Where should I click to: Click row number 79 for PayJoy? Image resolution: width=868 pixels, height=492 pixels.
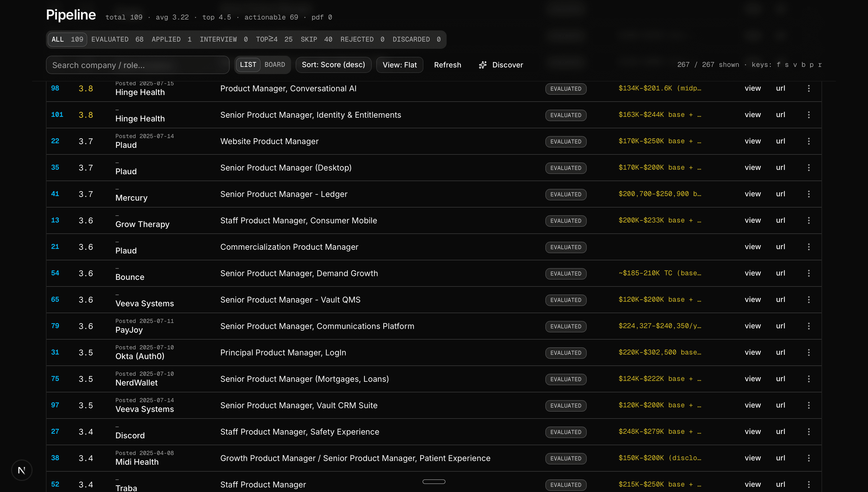(x=55, y=326)
